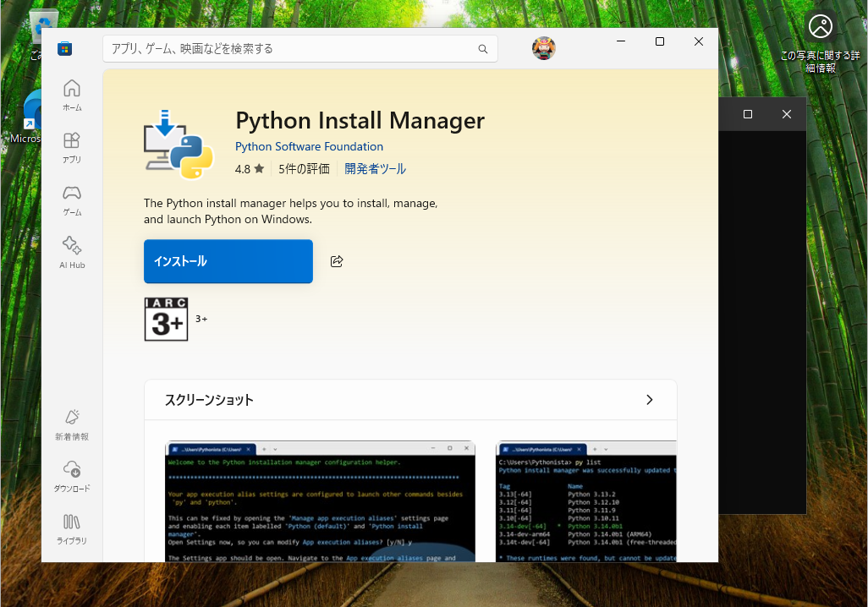Close the Microsoft Store window

(699, 41)
